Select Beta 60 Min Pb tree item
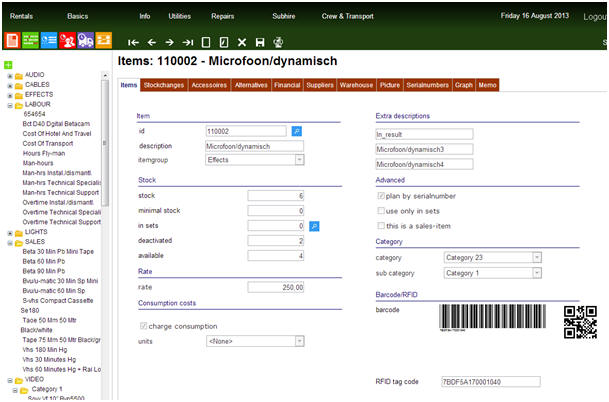The image size is (609, 402). point(44,261)
